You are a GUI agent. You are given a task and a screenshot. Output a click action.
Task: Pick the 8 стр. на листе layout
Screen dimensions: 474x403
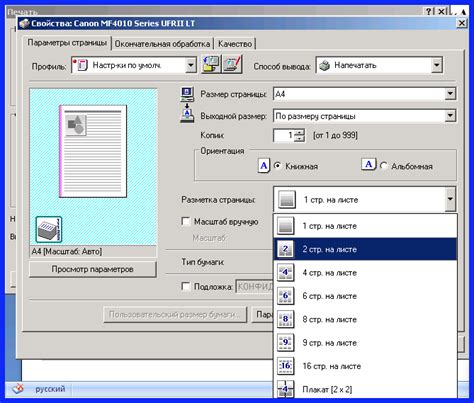365,319
